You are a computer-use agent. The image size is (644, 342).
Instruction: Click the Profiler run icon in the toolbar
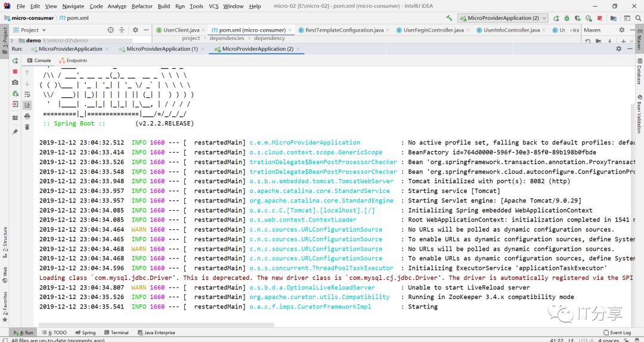click(x=589, y=18)
